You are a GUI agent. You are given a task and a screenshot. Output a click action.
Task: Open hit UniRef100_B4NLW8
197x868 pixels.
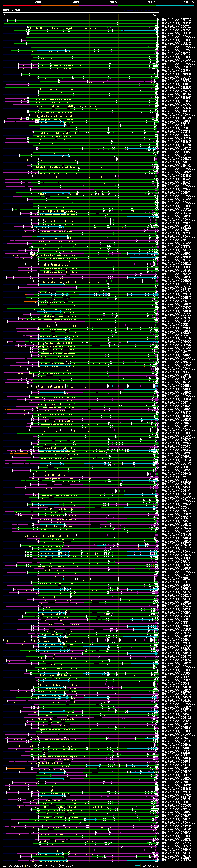click(x=177, y=111)
